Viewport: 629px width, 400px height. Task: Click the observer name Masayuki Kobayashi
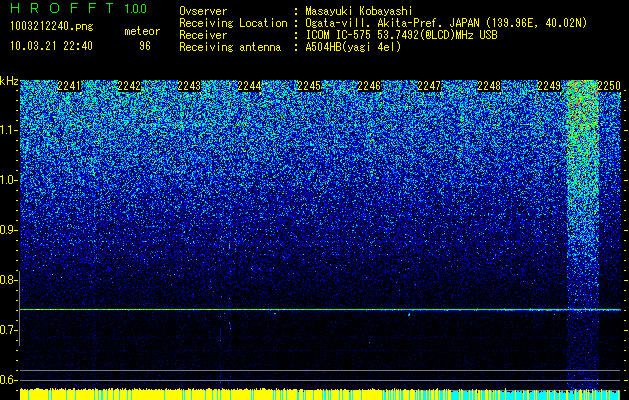(x=359, y=11)
